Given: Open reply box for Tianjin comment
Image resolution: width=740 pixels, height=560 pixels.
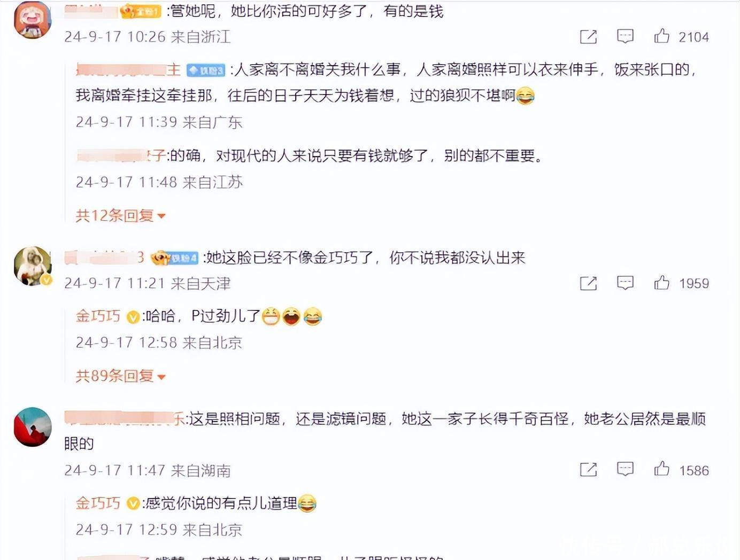Looking at the screenshot, I should click(x=625, y=283).
